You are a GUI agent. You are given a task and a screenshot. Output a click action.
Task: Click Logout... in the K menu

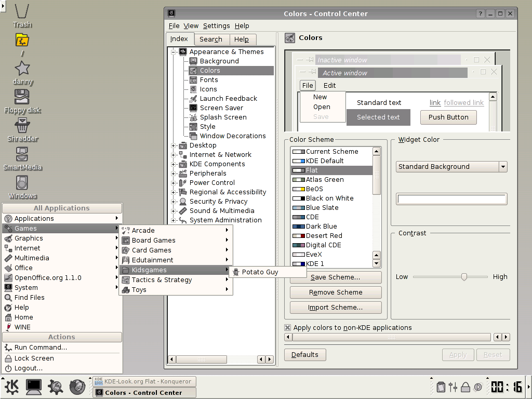pos(62,368)
